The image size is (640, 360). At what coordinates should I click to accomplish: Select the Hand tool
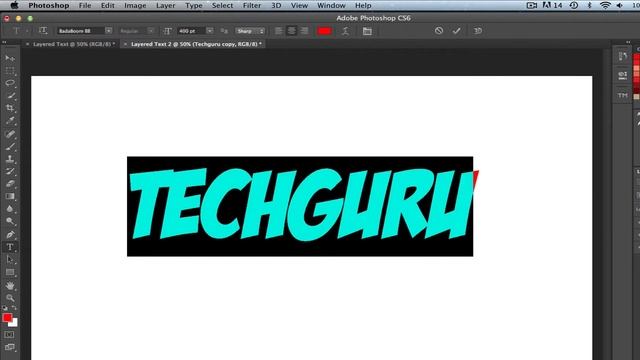click(x=10, y=285)
